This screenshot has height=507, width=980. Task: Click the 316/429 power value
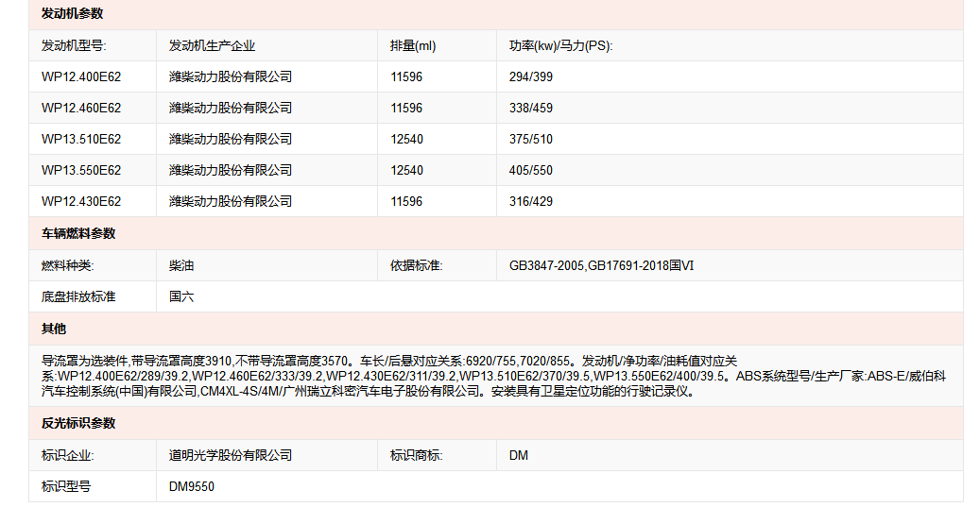(x=531, y=201)
